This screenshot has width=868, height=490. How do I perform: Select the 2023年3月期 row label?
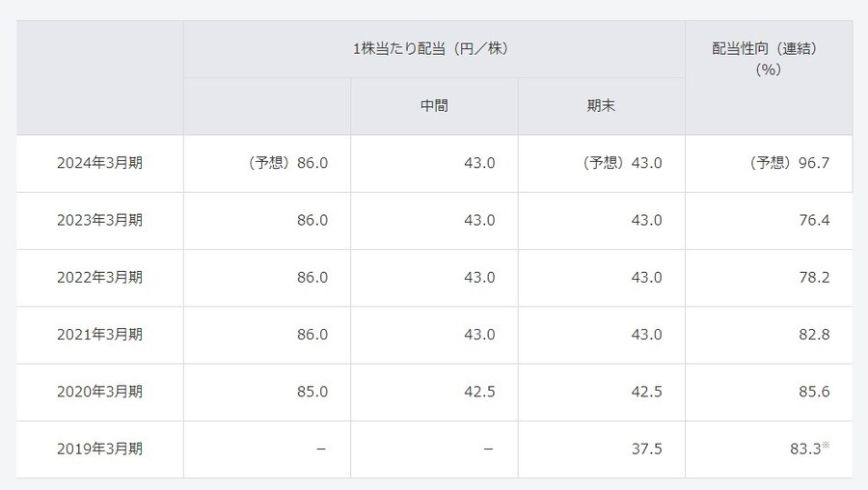point(100,220)
